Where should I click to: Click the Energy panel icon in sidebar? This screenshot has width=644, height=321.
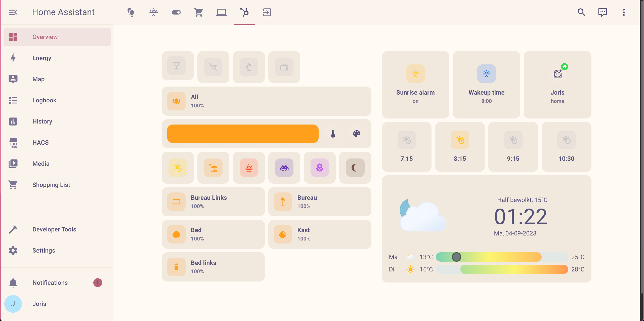[x=13, y=58]
